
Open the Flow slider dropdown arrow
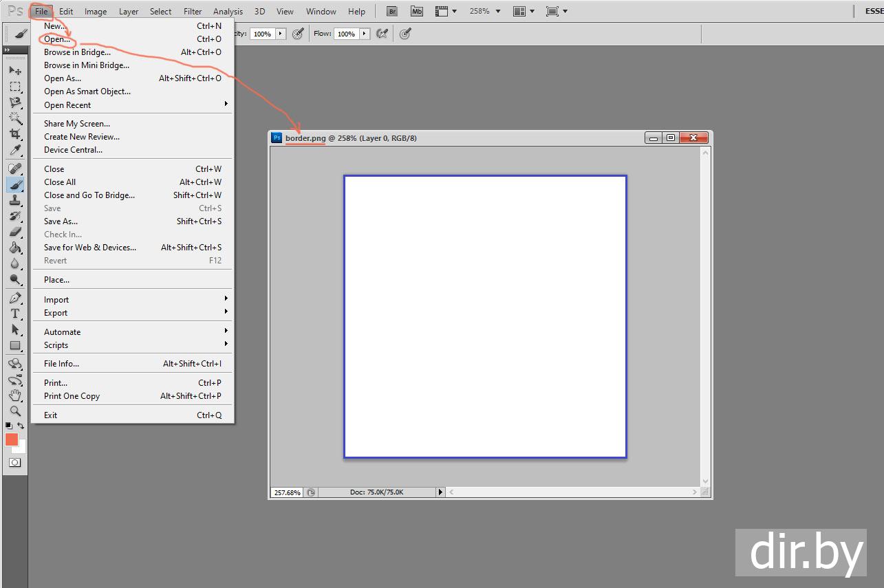tap(364, 34)
